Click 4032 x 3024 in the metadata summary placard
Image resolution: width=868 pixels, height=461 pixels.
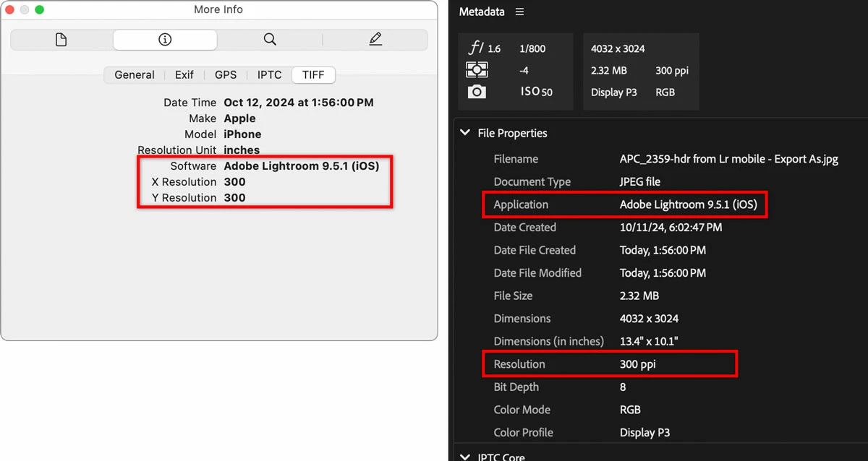618,49
